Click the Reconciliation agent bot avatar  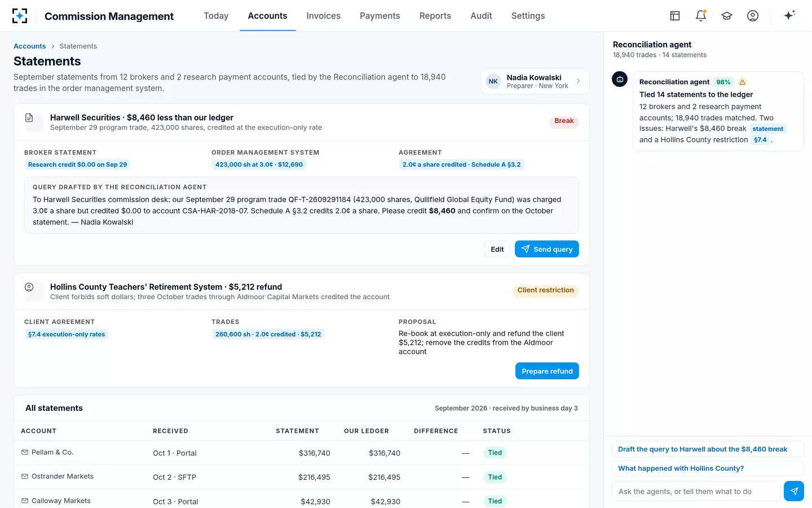[x=620, y=79]
